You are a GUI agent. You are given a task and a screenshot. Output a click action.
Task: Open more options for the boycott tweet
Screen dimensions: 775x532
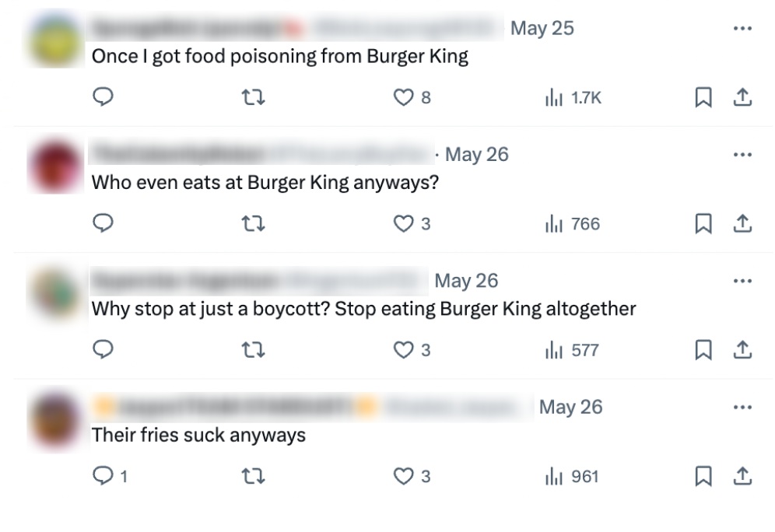click(742, 281)
